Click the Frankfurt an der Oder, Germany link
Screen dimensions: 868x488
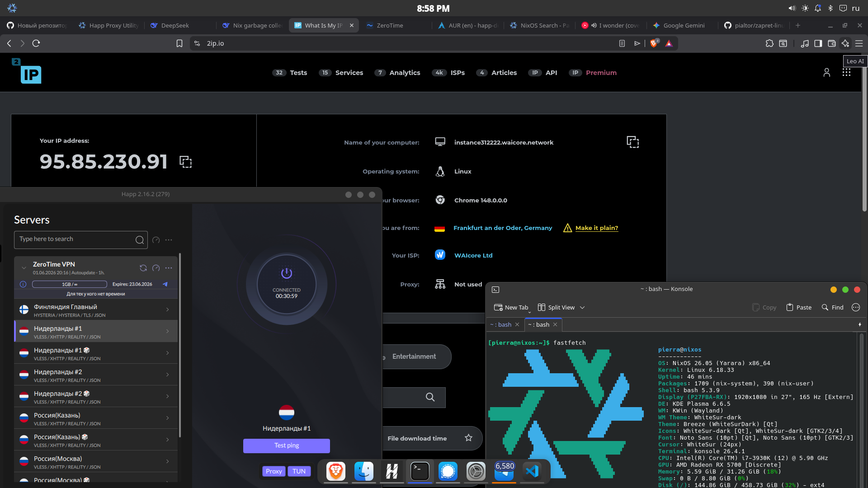503,228
